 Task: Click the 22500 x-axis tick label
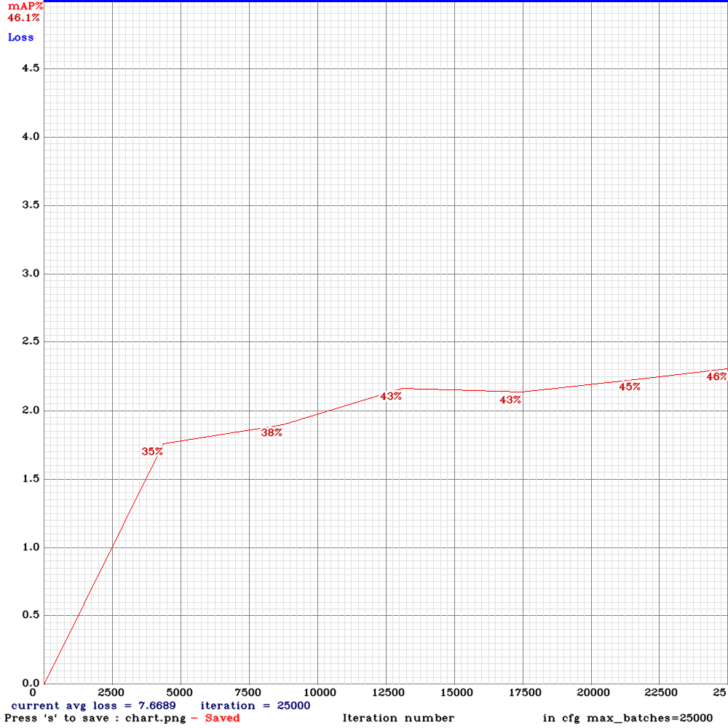[x=662, y=693]
